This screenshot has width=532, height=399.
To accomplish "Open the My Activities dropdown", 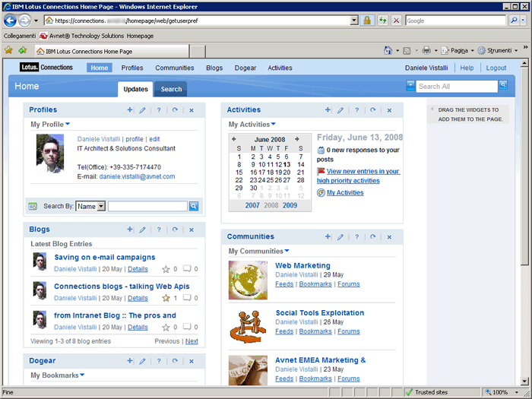I will (x=274, y=124).
